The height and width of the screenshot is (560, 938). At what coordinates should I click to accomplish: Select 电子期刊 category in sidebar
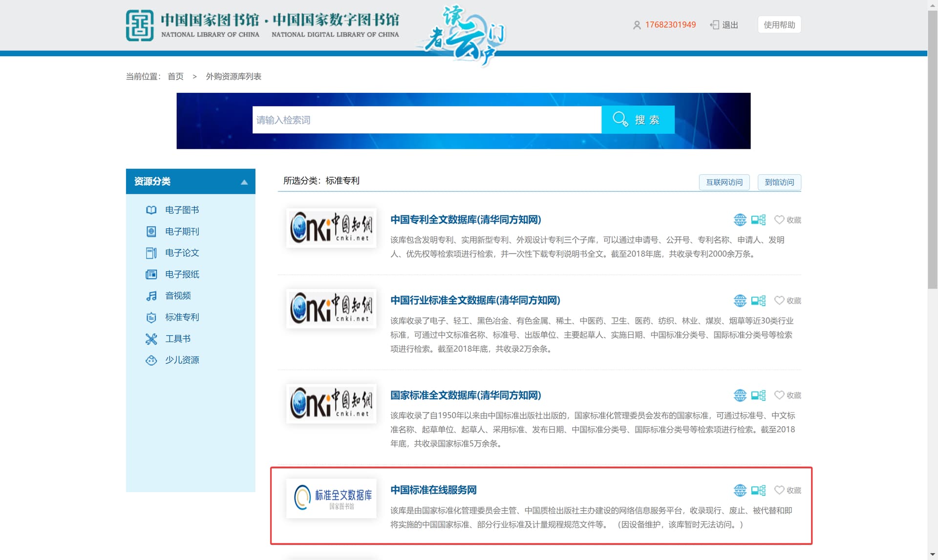pos(182,231)
